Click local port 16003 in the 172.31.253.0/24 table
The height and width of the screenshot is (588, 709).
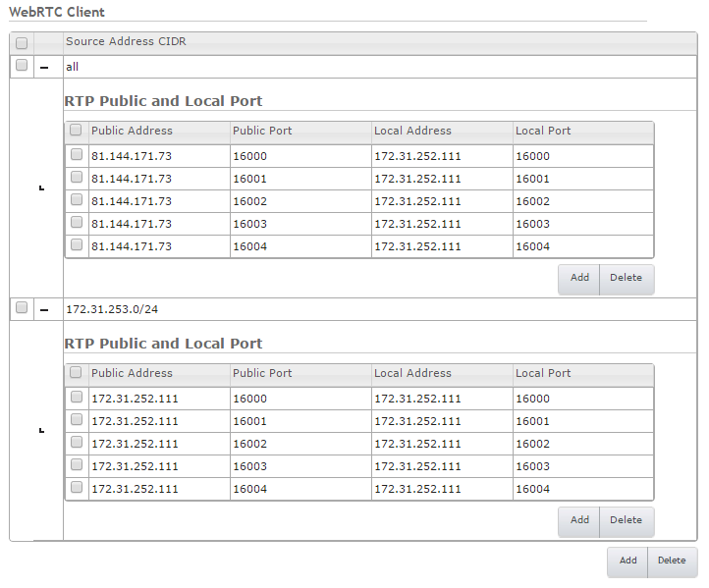click(x=532, y=467)
